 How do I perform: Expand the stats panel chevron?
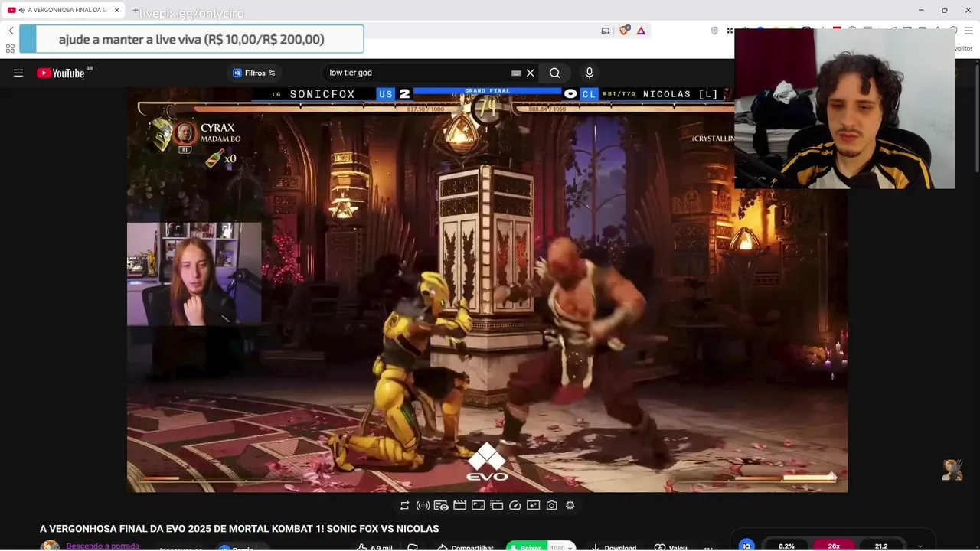pos(920,546)
